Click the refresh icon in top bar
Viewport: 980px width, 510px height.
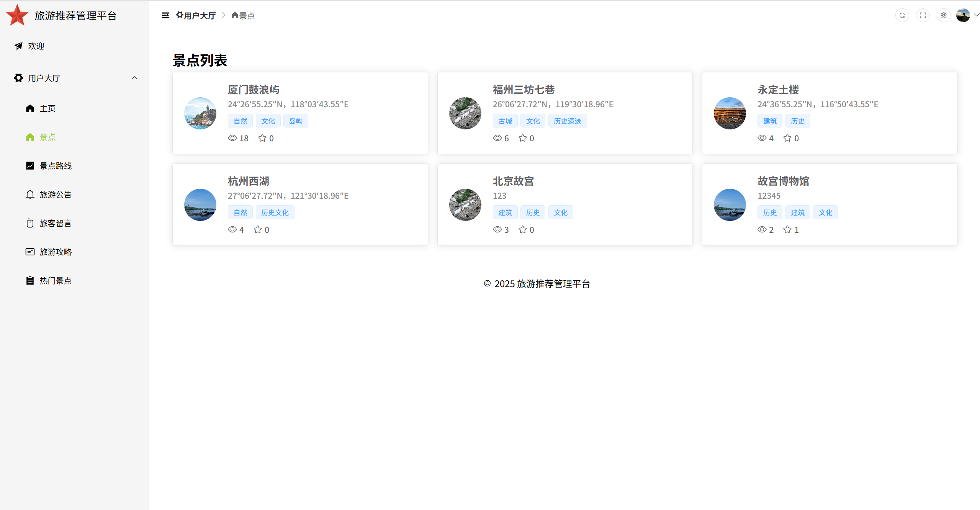point(902,15)
